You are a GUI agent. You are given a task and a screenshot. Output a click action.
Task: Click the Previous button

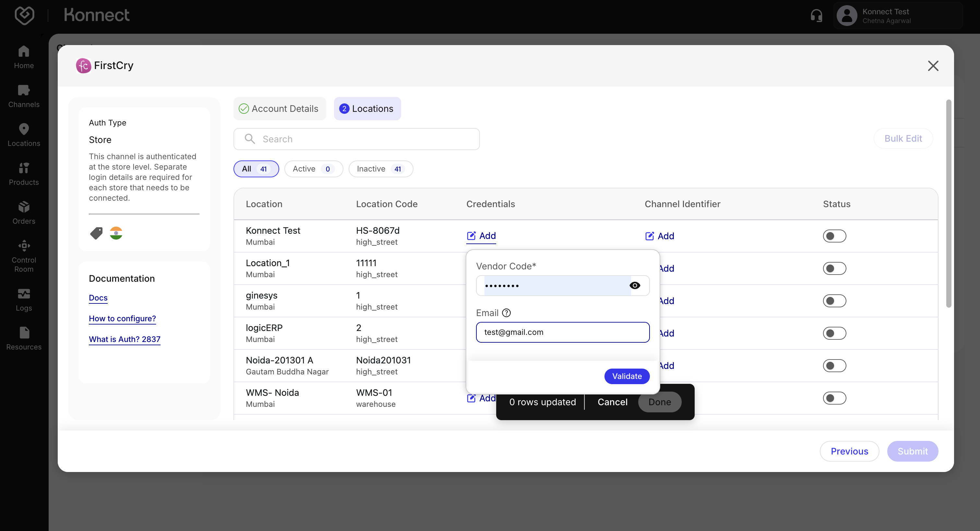[849, 451]
